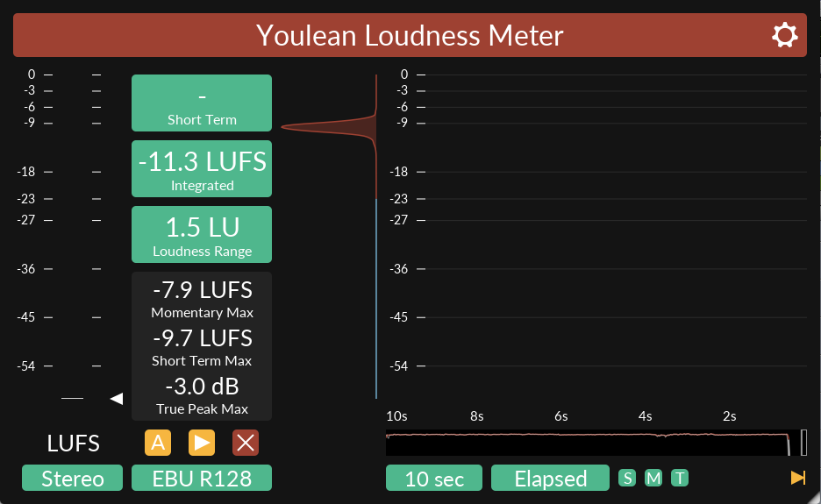
Task: Open the EBU R128 preset dropdown
Action: point(202,478)
